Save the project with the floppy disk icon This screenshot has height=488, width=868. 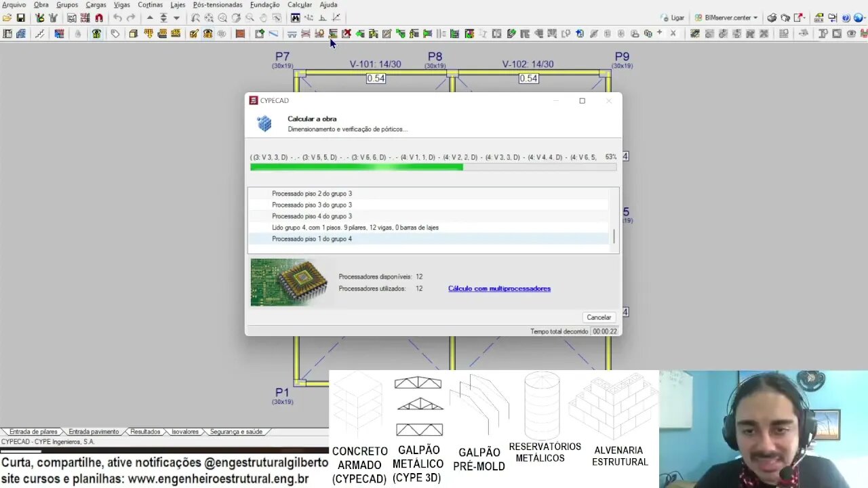pos(20,18)
